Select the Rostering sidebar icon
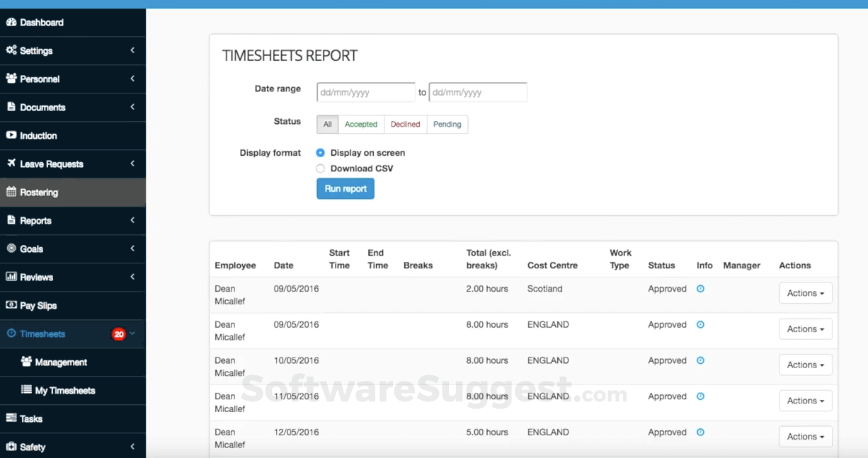The width and height of the screenshot is (868, 458). [x=11, y=192]
